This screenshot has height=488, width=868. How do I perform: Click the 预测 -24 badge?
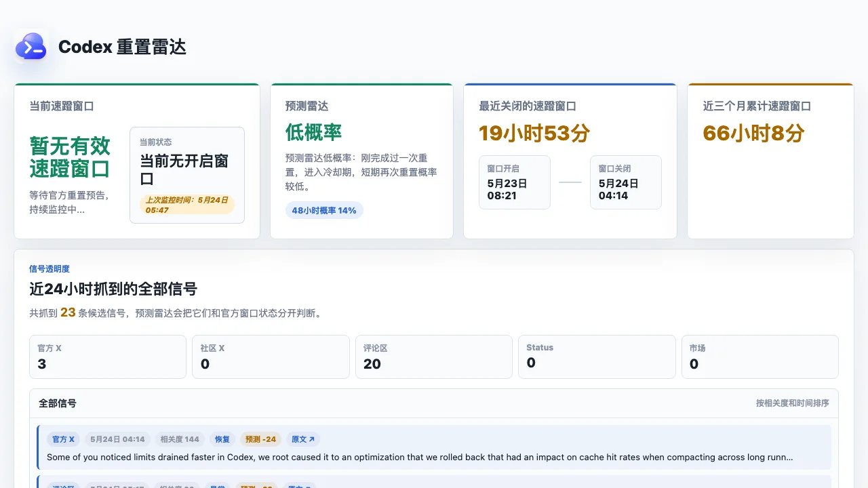pos(260,439)
